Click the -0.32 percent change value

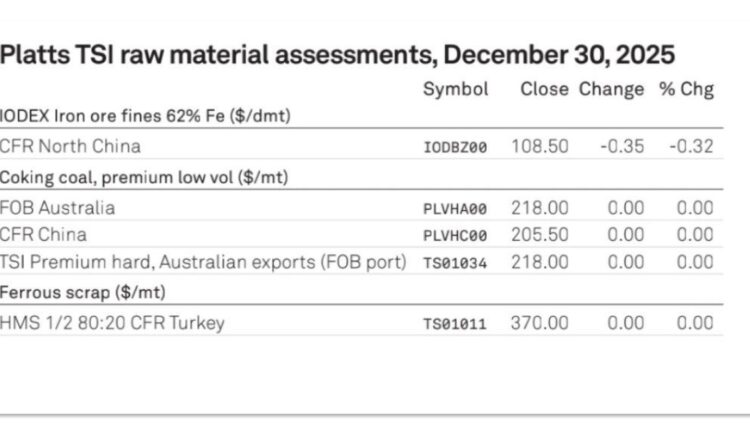point(691,146)
